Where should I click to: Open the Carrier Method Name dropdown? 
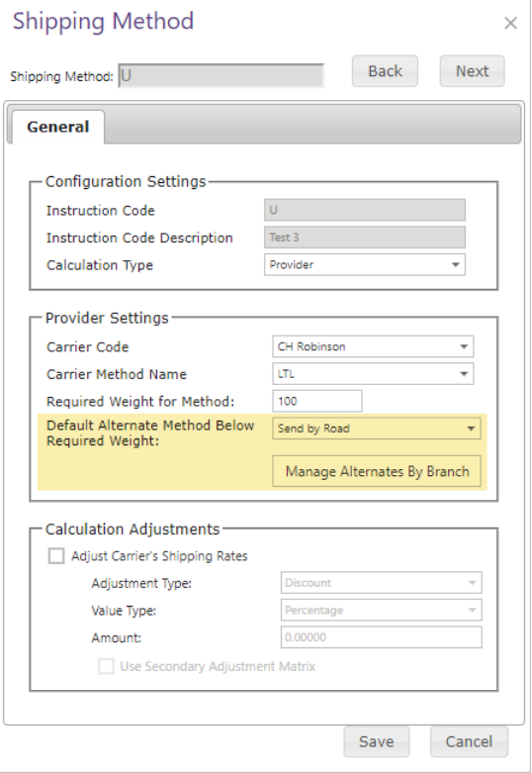[x=373, y=374]
